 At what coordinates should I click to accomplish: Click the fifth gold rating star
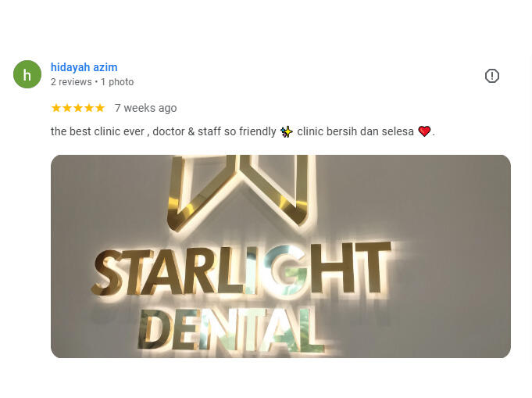[x=100, y=108]
